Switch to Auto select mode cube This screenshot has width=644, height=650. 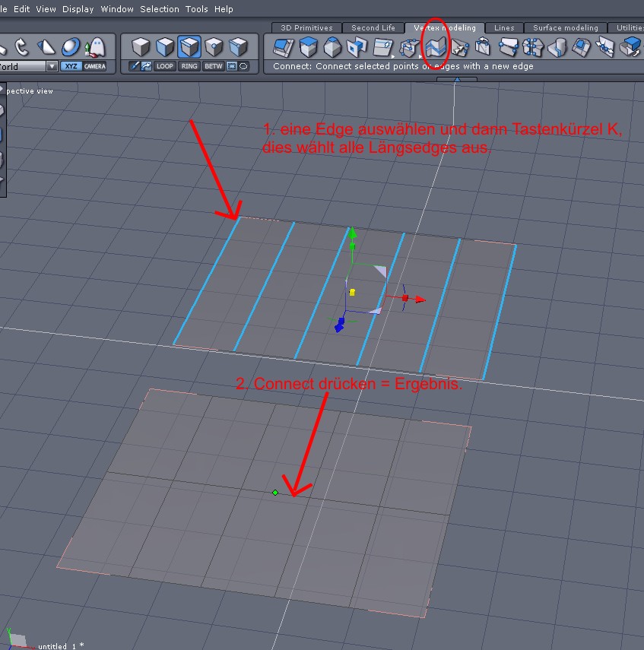(x=239, y=46)
